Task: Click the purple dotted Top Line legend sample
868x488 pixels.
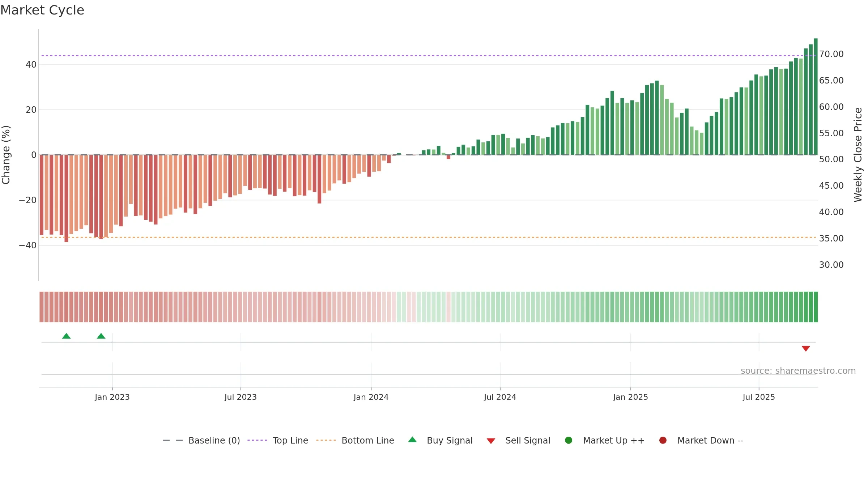Action: 257,440
